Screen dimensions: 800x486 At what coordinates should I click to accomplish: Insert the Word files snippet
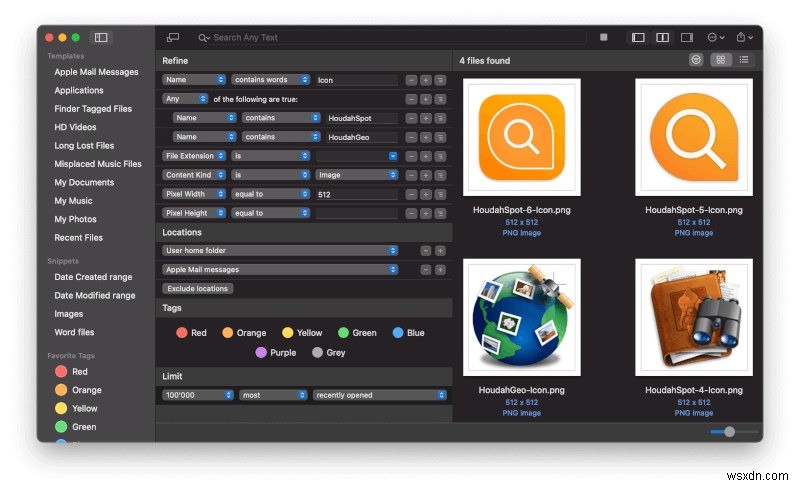(74, 332)
